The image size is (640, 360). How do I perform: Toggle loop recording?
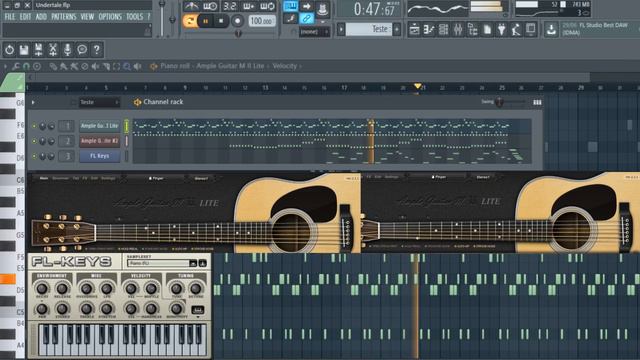[x=267, y=6]
